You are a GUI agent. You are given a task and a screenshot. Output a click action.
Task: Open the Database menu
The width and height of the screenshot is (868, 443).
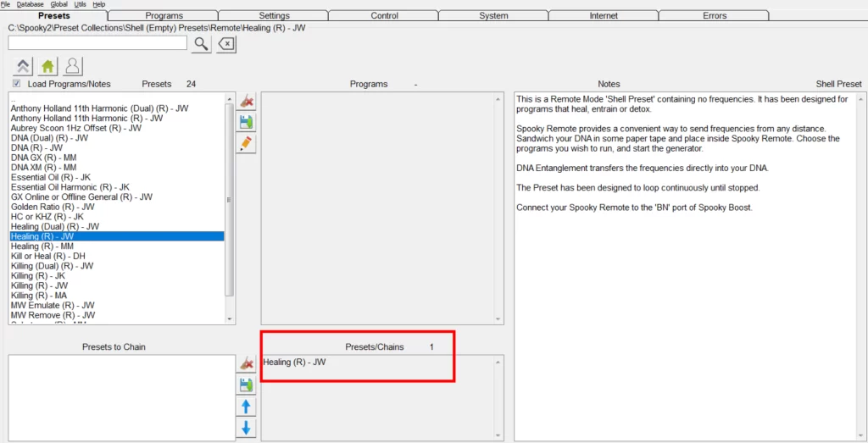tap(30, 4)
